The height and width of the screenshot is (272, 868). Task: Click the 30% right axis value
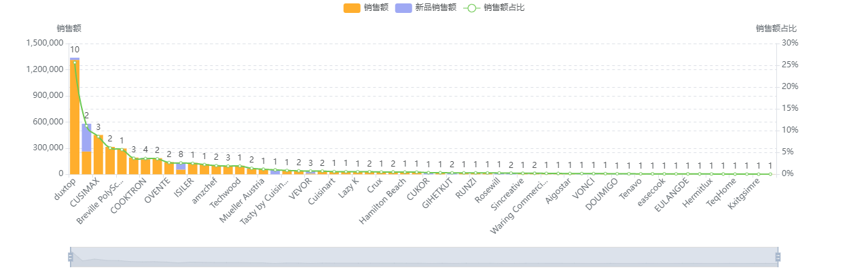tap(790, 43)
